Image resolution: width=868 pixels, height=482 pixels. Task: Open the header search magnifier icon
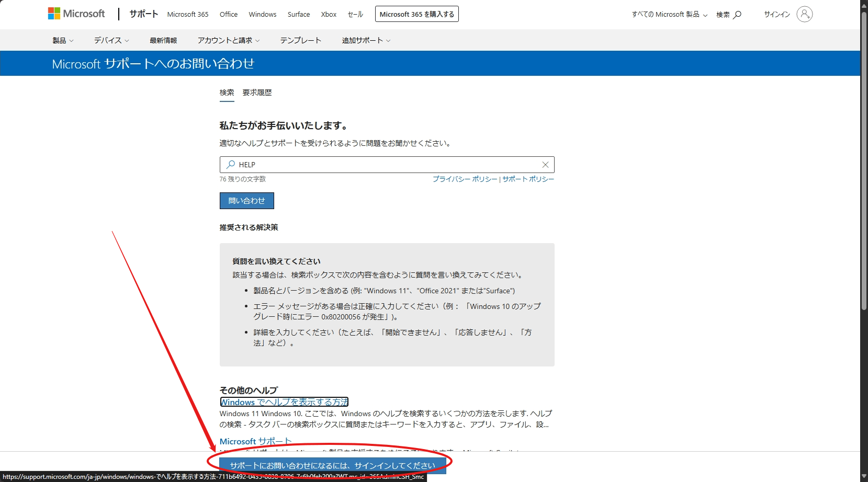pos(737,15)
